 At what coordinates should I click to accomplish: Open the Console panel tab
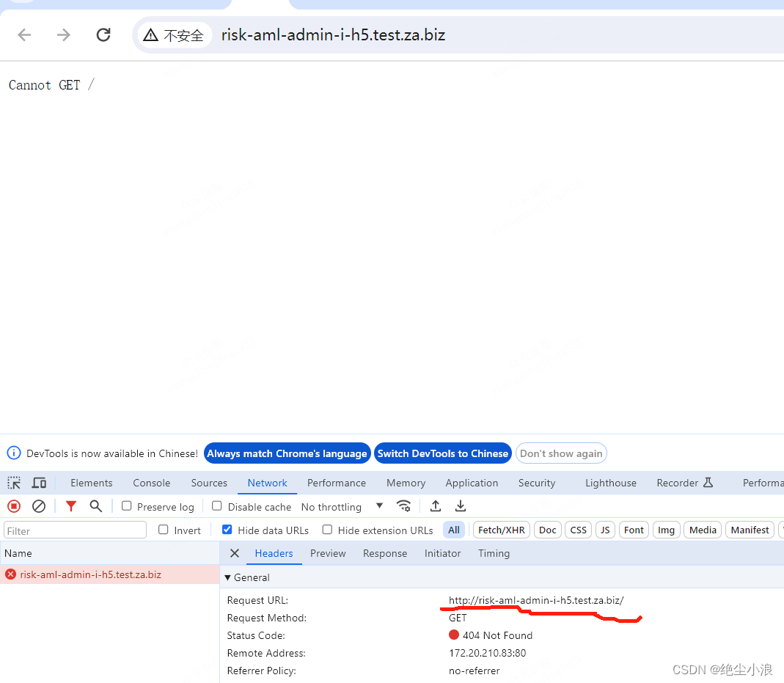[152, 483]
